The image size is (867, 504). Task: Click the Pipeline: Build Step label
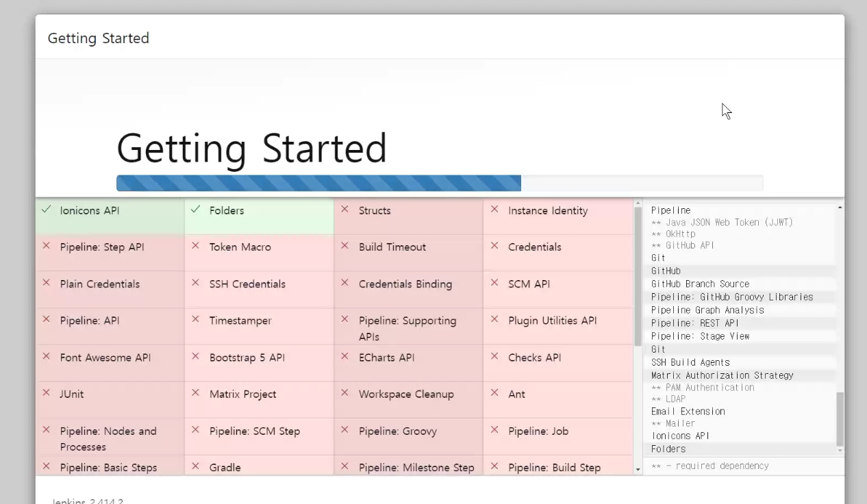click(x=554, y=468)
